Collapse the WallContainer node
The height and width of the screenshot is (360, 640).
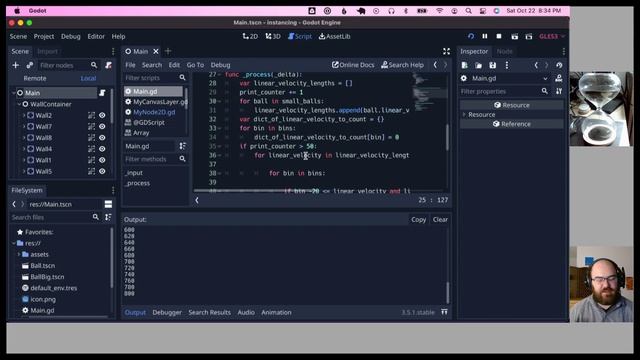(19, 104)
